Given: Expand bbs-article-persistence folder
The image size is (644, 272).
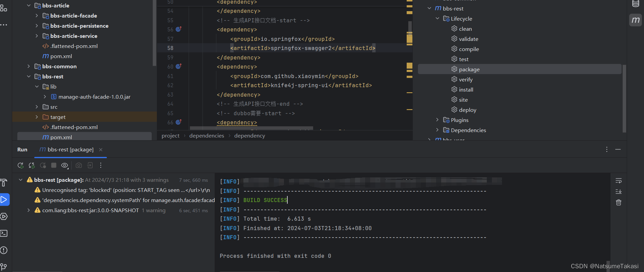Looking at the screenshot, I should (x=37, y=26).
